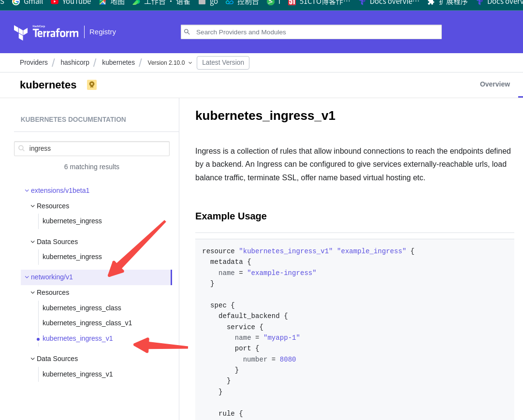523x420 pixels.
Task: Click the KUBERNETES DOCUMENTATION heading
Action: 73,119
